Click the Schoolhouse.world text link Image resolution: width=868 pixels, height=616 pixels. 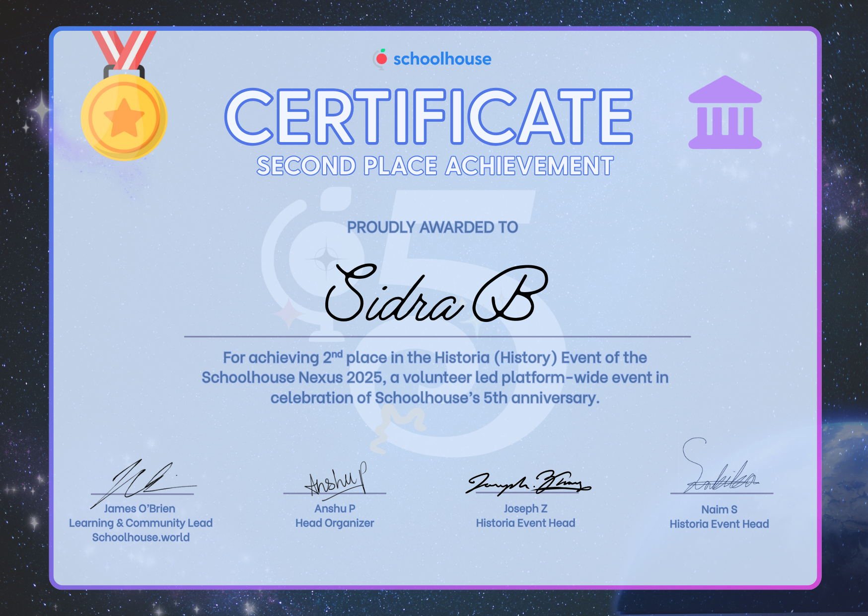[x=141, y=538]
